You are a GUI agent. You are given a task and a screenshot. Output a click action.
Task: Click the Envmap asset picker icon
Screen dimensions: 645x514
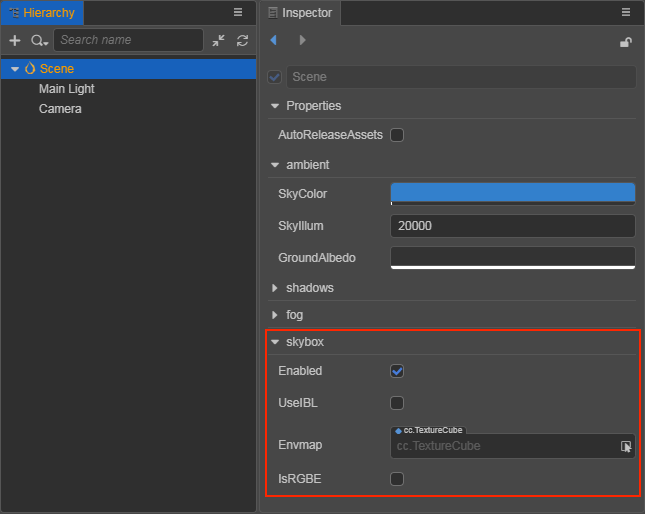point(626,446)
